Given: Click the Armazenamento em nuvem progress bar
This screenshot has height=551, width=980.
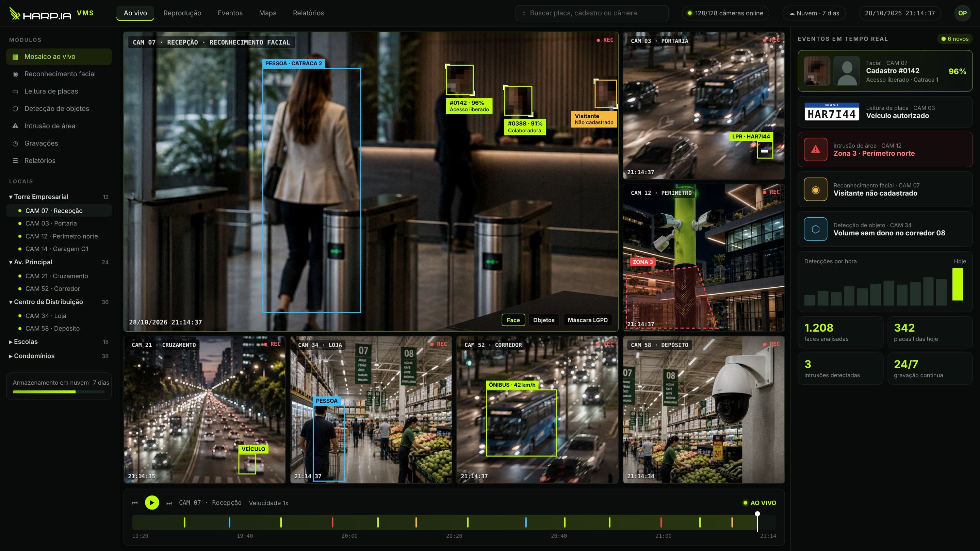Looking at the screenshot, I should tap(59, 392).
